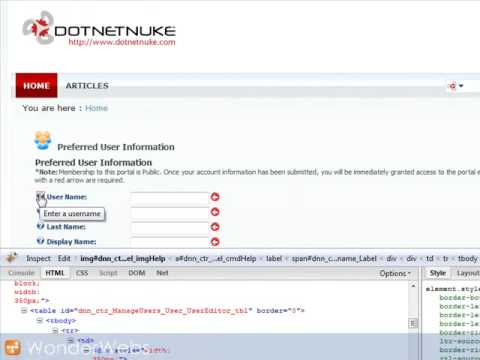This screenshot has height=360, width=480.
Task: Click the HTML panel scrollbar up arrow
Action: [413, 286]
